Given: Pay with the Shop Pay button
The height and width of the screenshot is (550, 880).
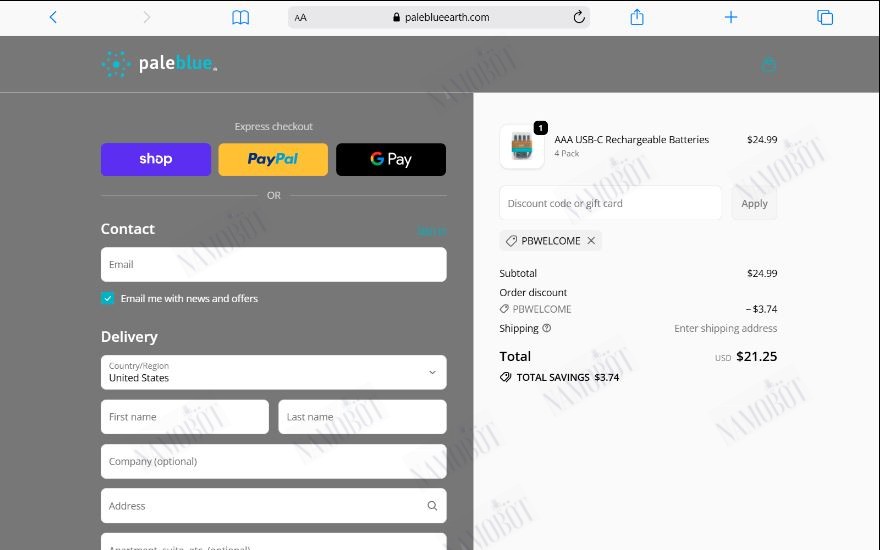Looking at the screenshot, I should pyautogui.click(x=156, y=159).
